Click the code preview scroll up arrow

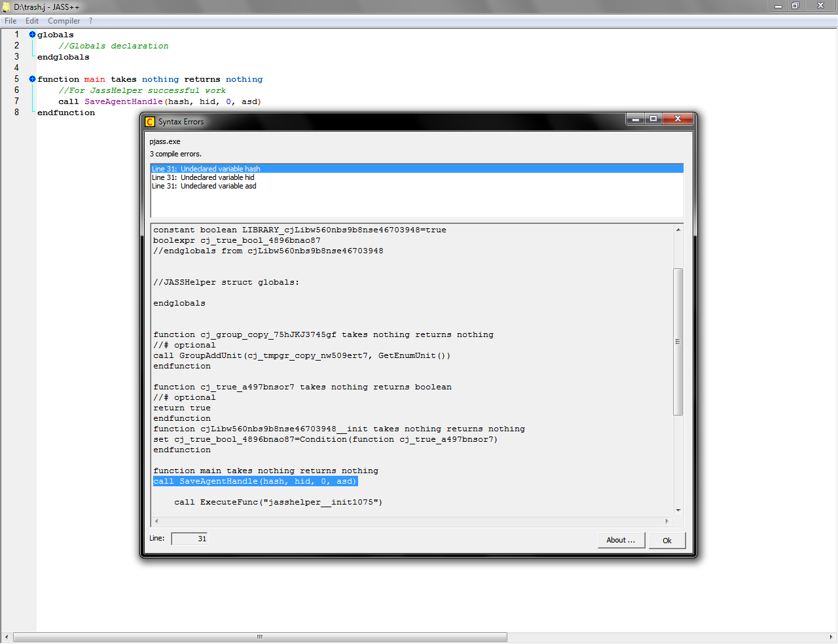click(x=678, y=229)
